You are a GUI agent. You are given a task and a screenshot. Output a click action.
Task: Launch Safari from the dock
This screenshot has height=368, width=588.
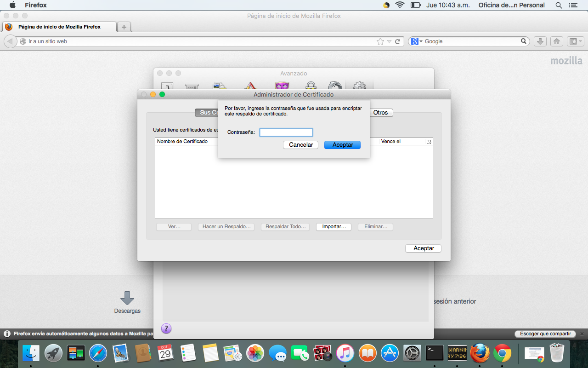(x=98, y=353)
